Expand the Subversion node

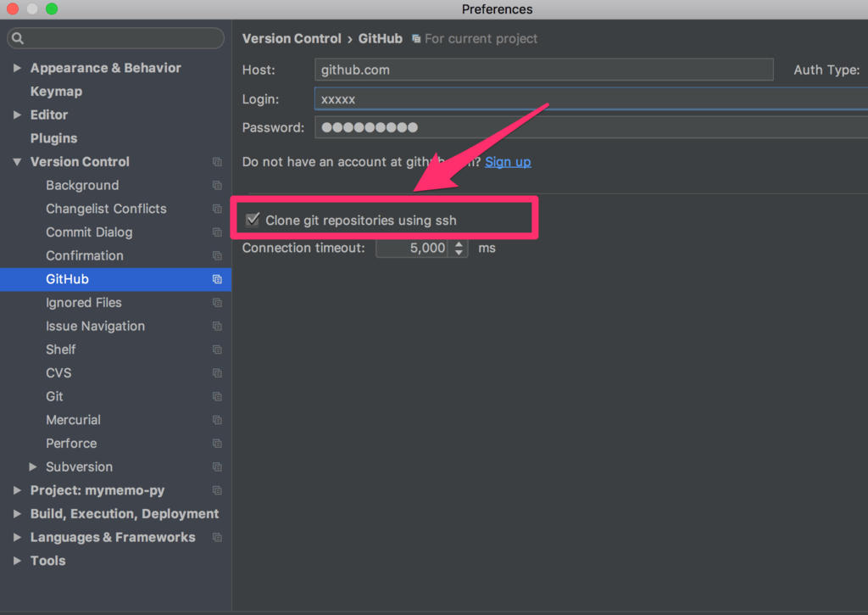click(x=33, y=467)
